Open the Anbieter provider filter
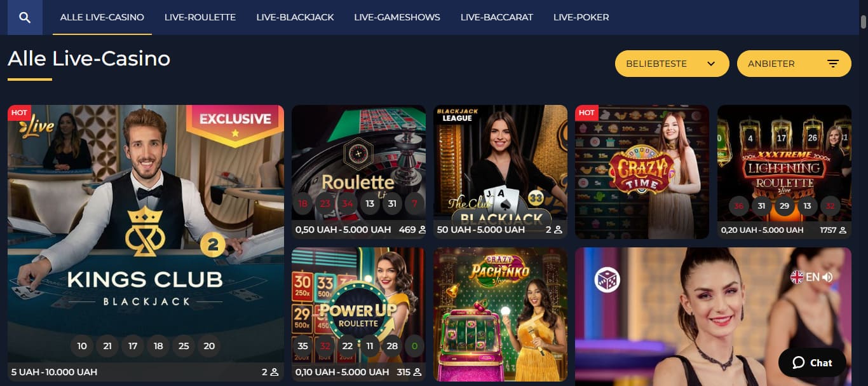The width and height of the screenshot is (868, 386). pyautogui.click(x=794, y=64)
